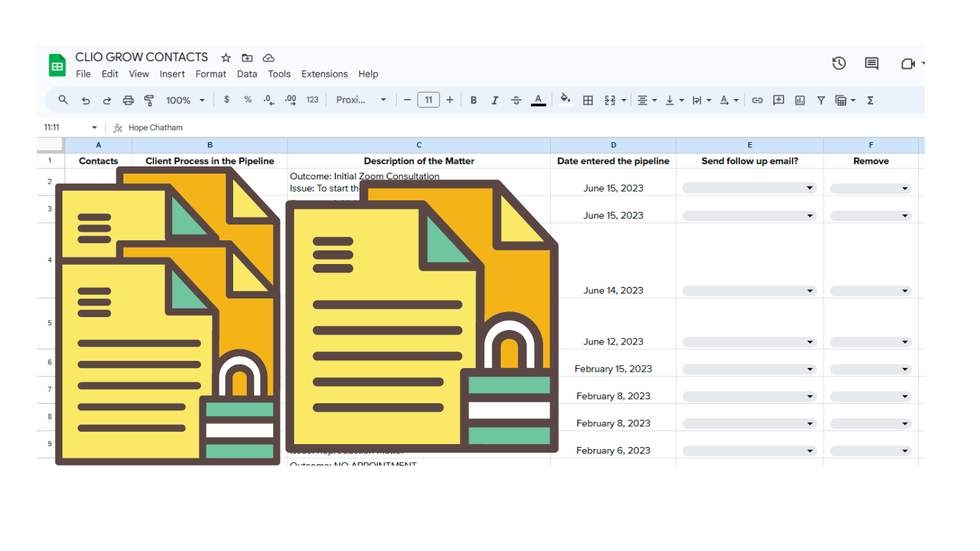Open horizontal align dropdown
Image resolution: width=980 pixels, height=551 pixels.
[x=647, y=100]
